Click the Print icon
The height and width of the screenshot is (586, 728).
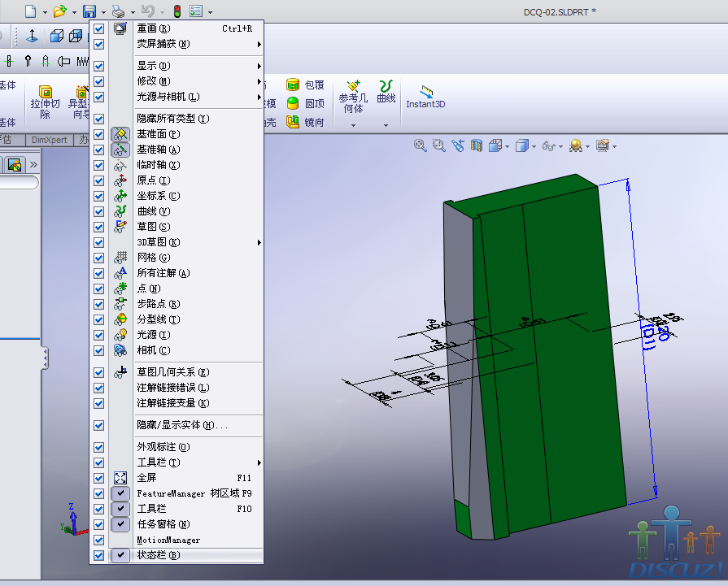click(x=119, y=11)
